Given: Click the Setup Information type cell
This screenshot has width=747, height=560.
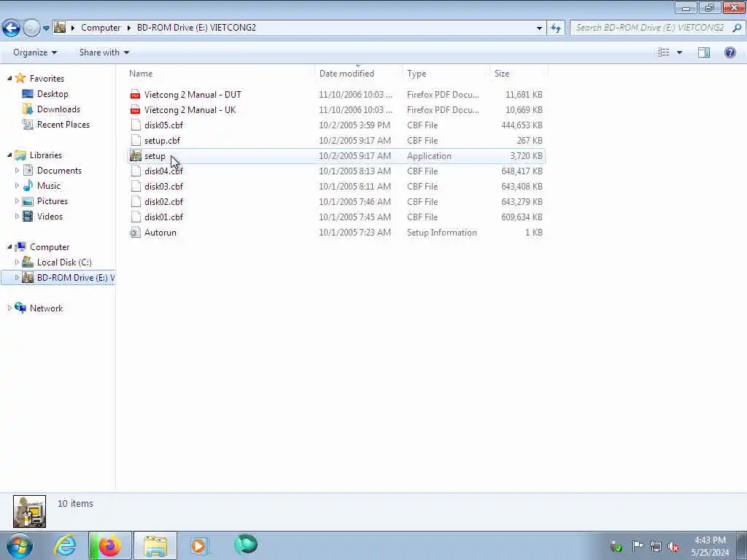Looking at the screenshot, I should [x=441, y=233].
